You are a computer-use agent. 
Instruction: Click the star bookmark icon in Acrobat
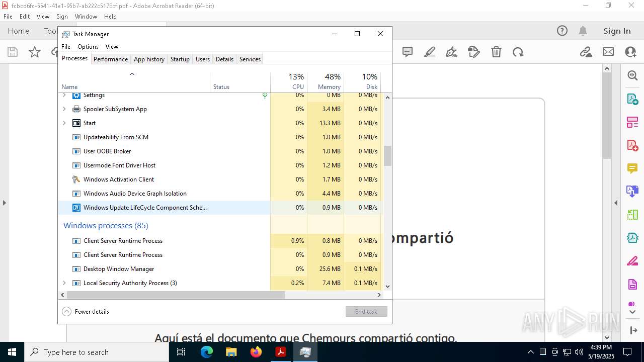35,52
